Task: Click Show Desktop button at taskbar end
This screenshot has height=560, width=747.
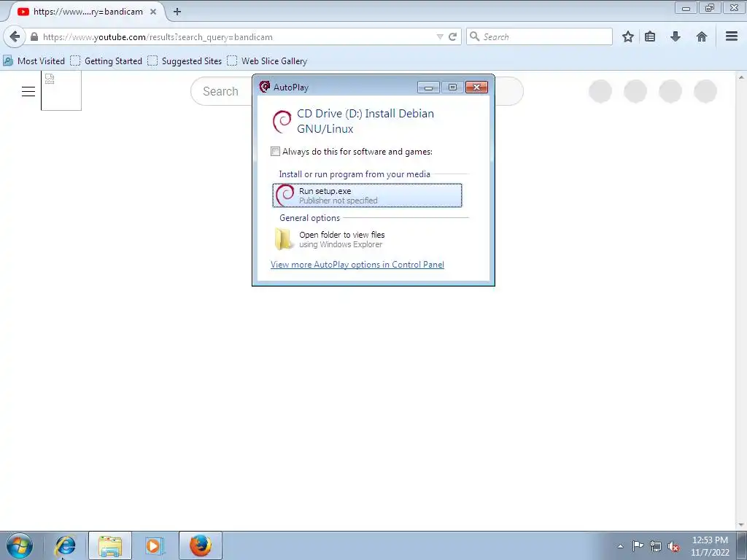Action: [x=742, y=545]
